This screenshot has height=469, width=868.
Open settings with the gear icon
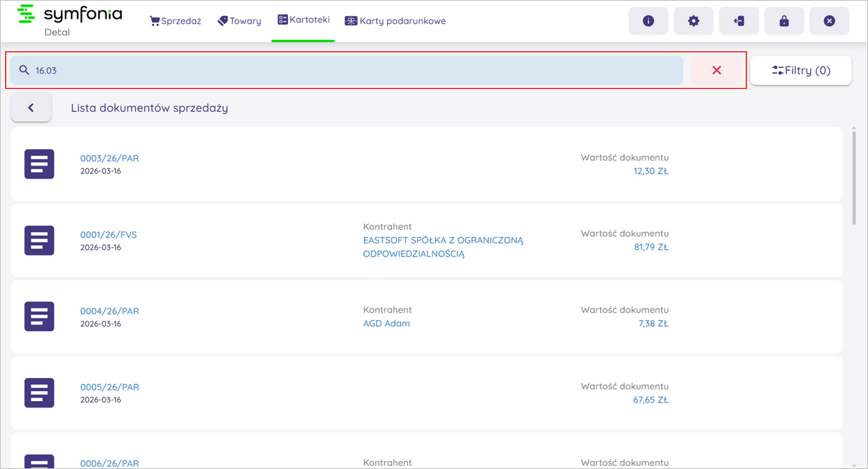[x=694, y=21]
